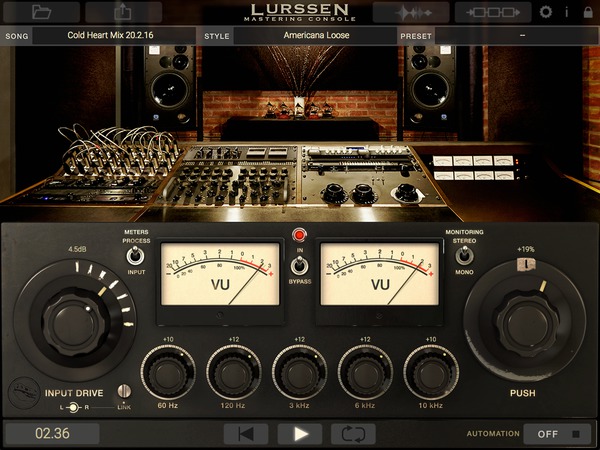Show the signal chain view

pos(492,12)
